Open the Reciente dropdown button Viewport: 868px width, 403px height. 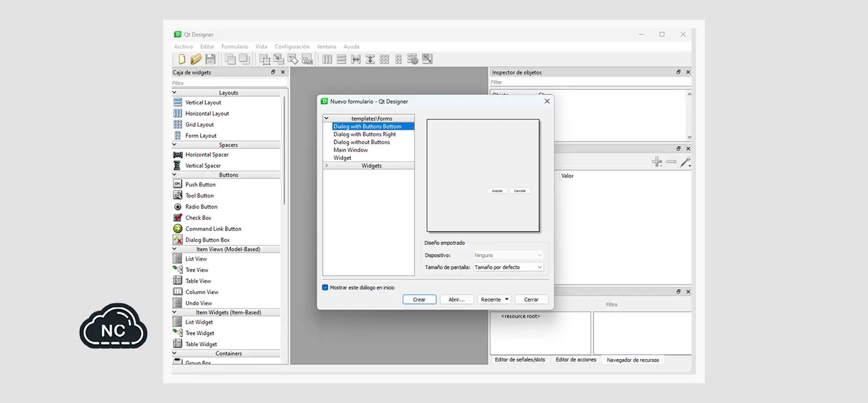[x=495, y=299]
